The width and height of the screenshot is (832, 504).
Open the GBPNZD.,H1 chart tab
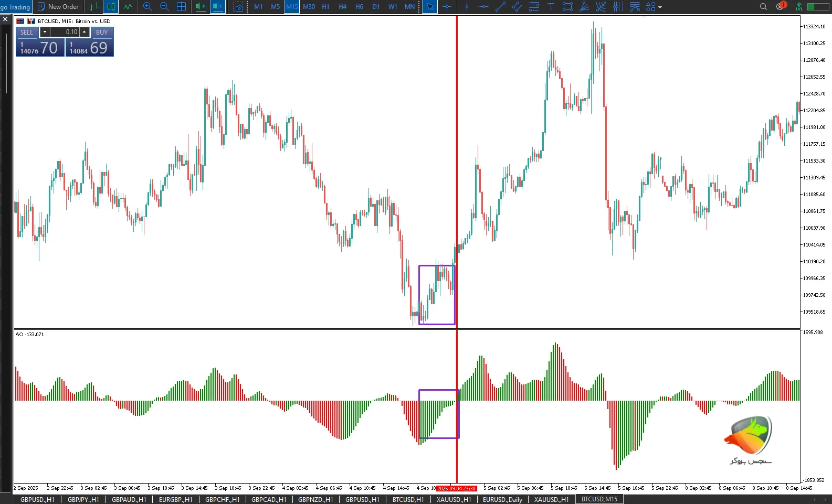pyautogui.click(x=315, y=499)
